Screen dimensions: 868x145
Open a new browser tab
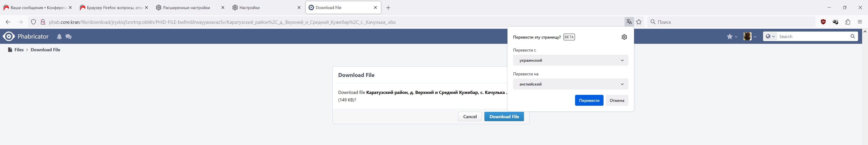388,8
